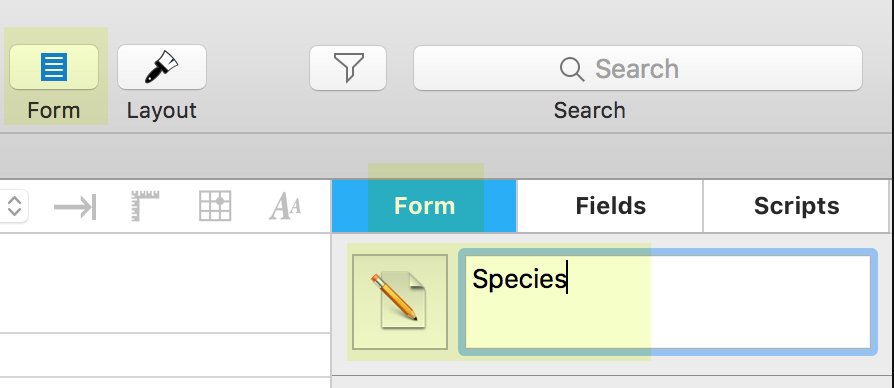Open the filter funnel button
The image size is (894, 388).
pos(348,68)
